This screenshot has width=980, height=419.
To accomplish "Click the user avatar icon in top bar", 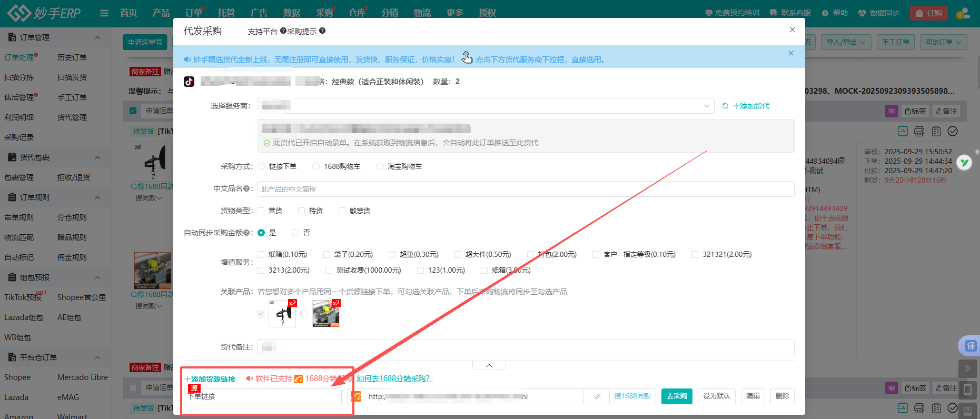I will [x=963, y=13].
